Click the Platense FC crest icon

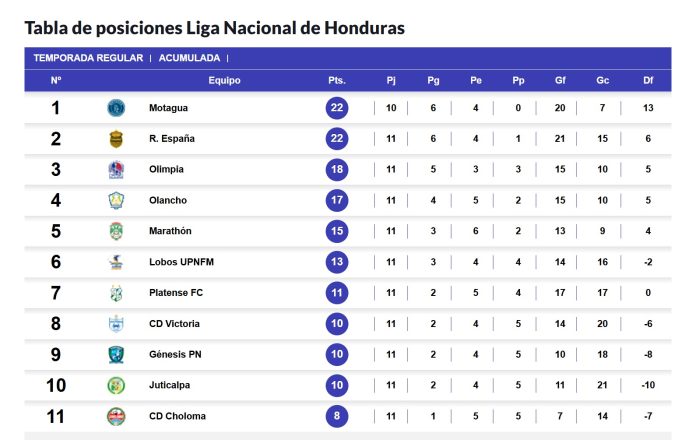(116, 293)
